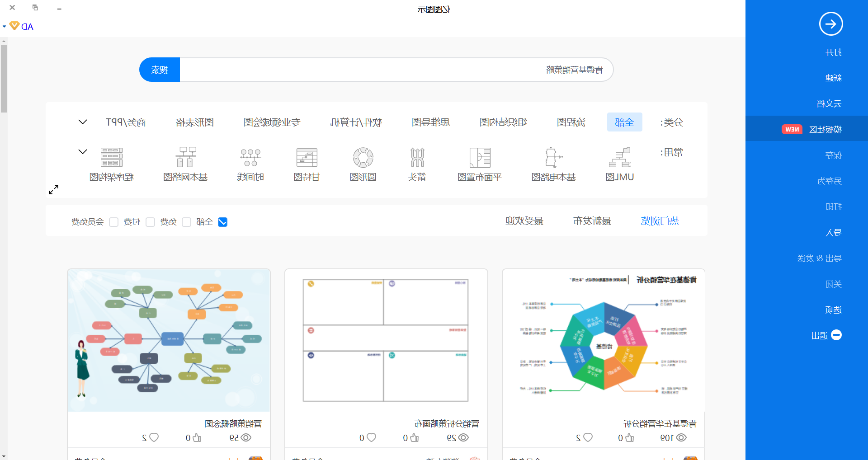Screen dimensions: 868x460
Task: Click the search field containing 肯德基营销策略
Action: [396, 70]
